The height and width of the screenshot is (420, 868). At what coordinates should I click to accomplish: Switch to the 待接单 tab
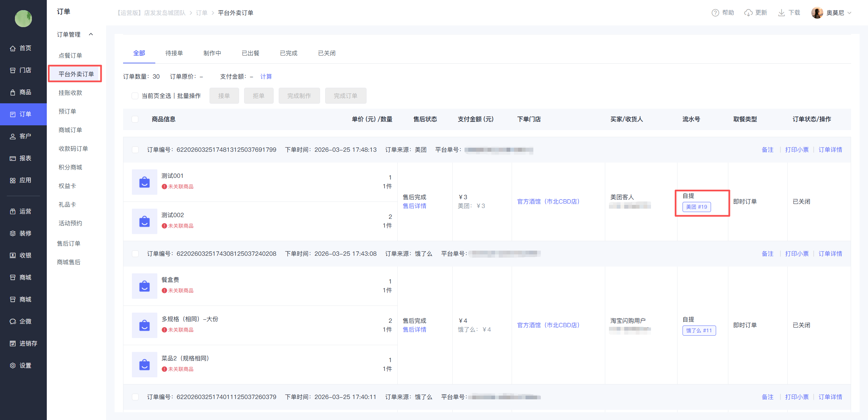point(174,53)
